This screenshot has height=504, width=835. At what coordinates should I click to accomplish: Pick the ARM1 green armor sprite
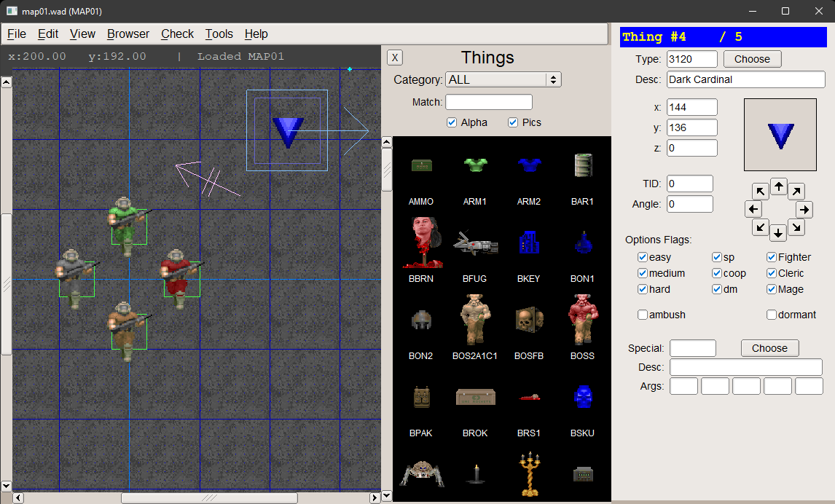pos(475,165)
